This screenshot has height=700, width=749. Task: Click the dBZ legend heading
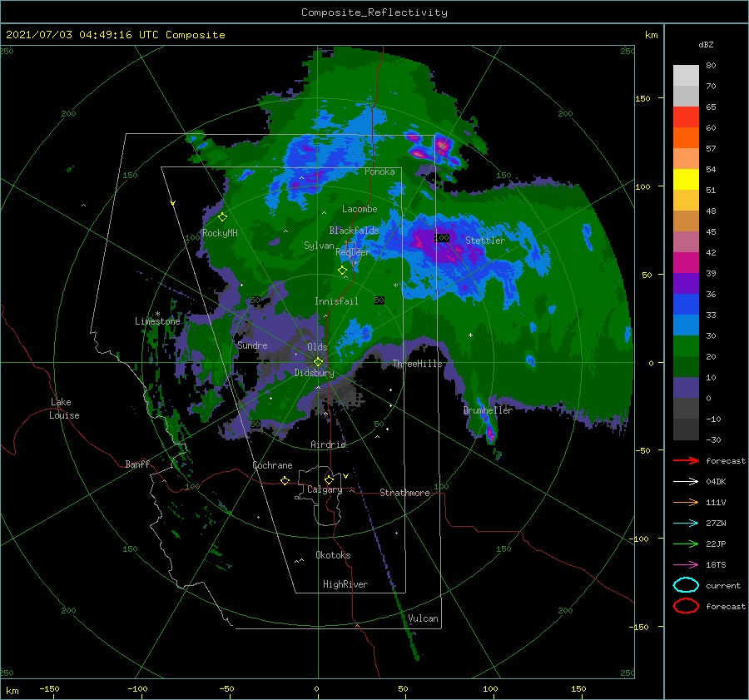point(706,44)
